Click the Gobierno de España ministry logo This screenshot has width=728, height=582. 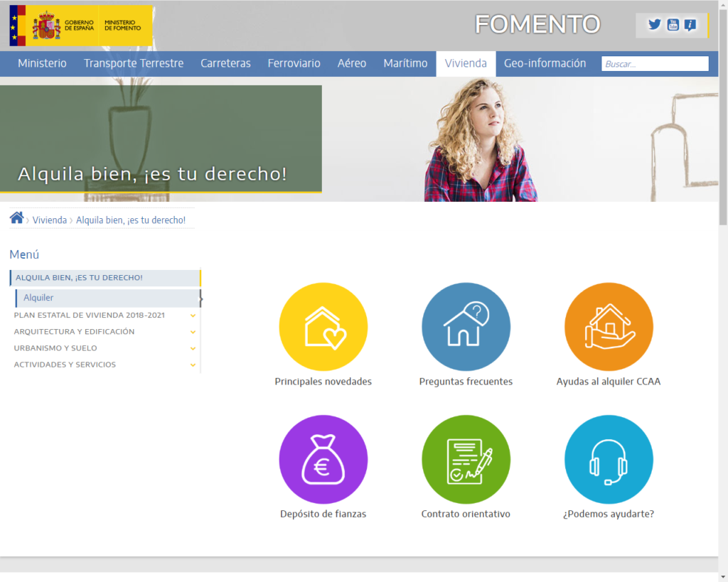coord(81,26)
